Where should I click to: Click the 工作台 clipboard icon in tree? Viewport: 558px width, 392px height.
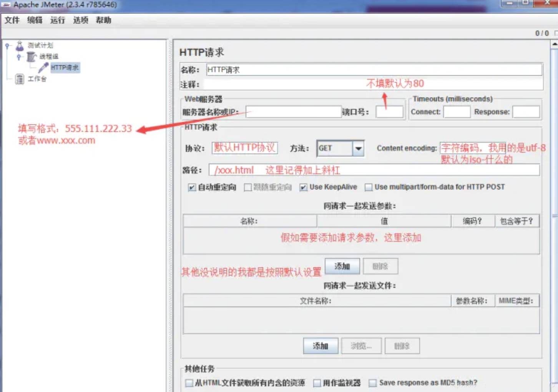(20, 79)
